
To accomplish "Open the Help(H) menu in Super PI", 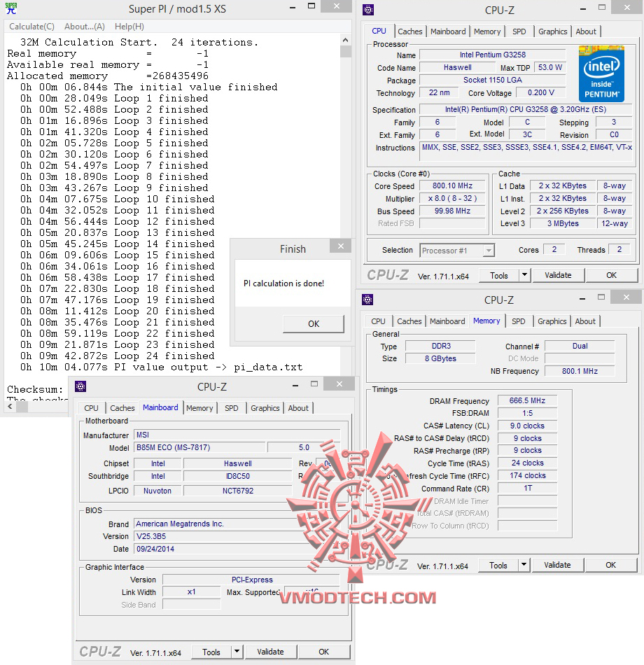I will tap(129, 27).
